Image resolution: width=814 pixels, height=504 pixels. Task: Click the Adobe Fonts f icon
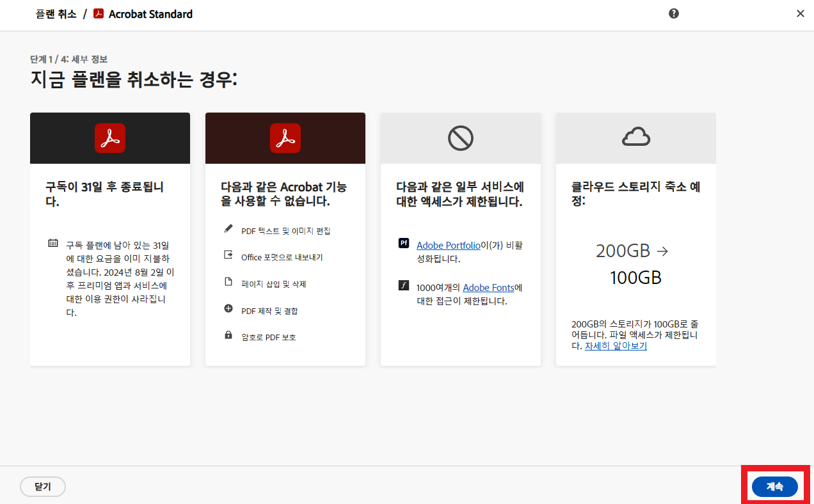(x=404, y=285)
